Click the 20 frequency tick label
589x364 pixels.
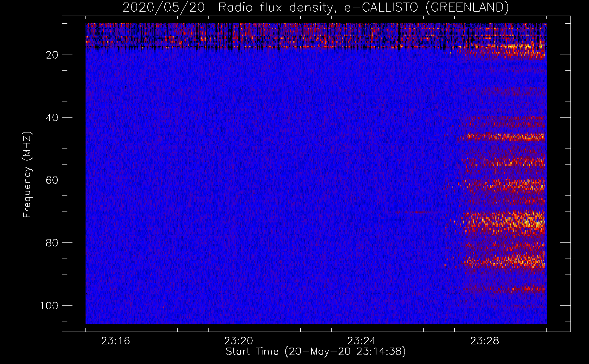coord(52,55)
